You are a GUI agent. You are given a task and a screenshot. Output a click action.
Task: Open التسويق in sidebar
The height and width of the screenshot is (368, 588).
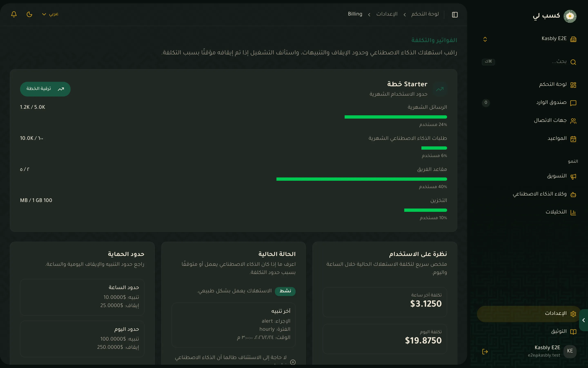pos(530,176)
